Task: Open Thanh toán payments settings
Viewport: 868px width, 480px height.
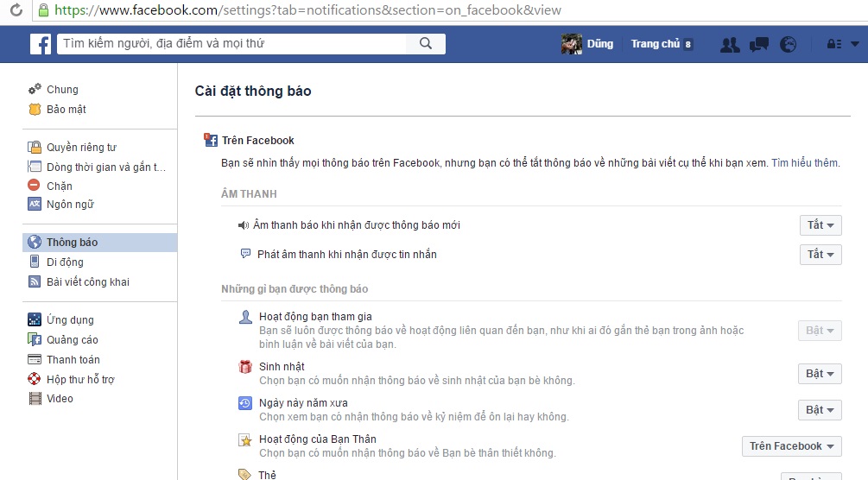Action: (73, 360)
